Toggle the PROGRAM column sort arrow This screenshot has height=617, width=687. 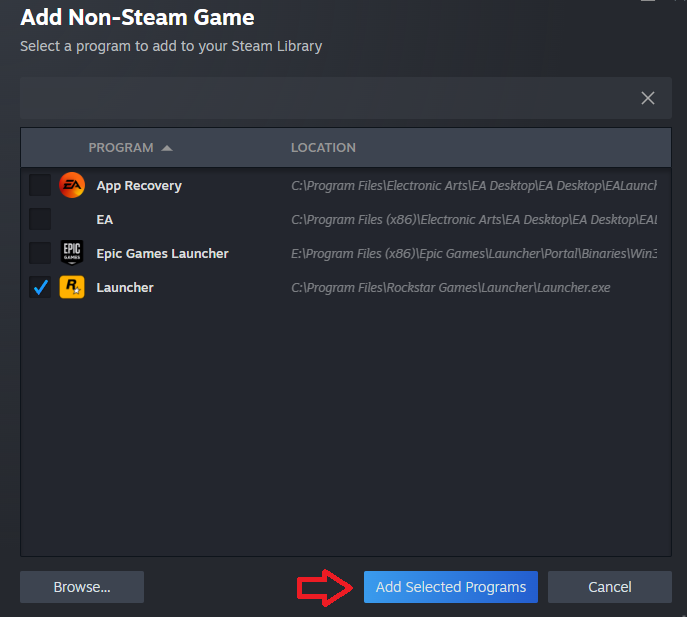[167, 148]
